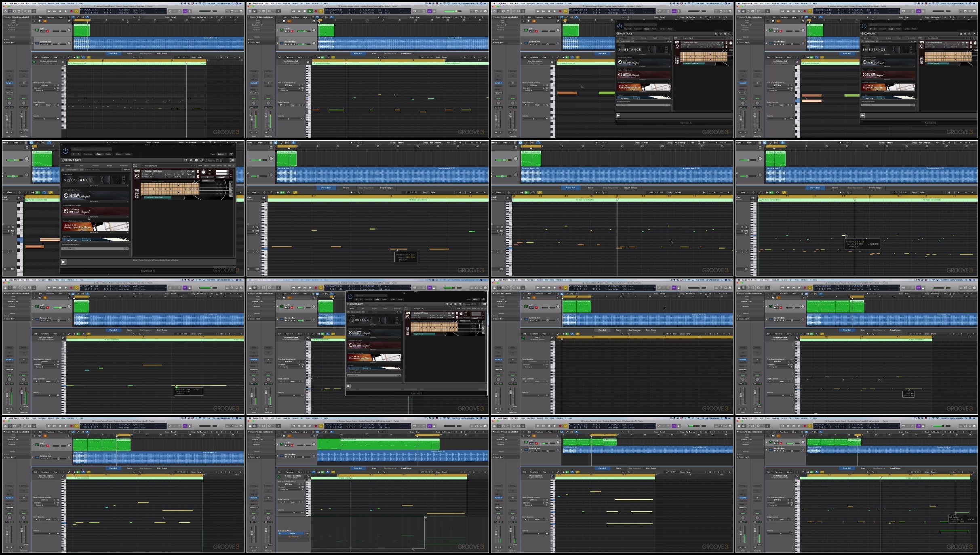Top-left frame: open the Smart Controls toolbar icon
The height and width of the screenshot is (555, 980).
pyautogui.click(x=25, y=11)
